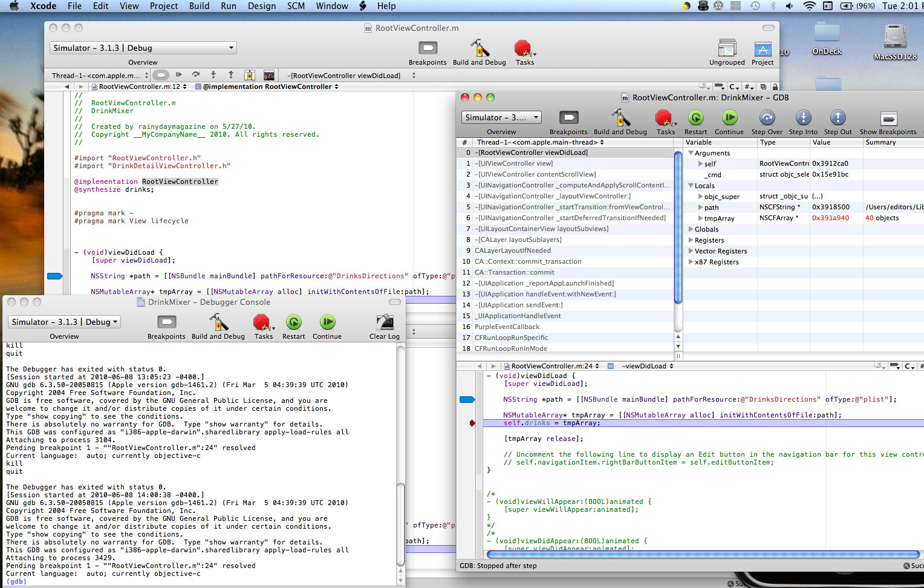Continue from the Debugger Console toolbar
Viewport: 924px width, 588px height.
point(327,322)
